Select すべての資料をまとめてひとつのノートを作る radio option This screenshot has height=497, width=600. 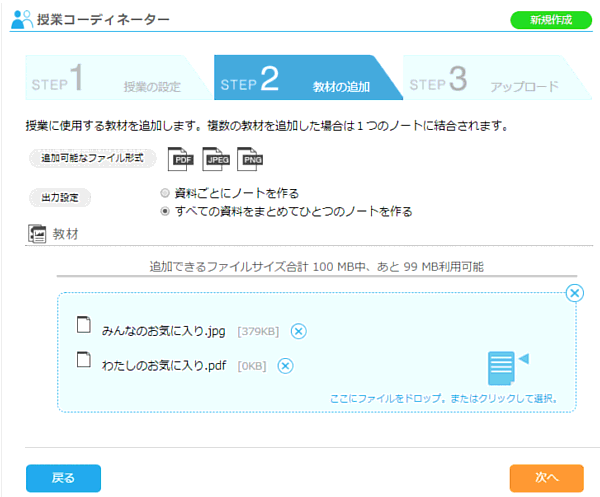point(165,211)
